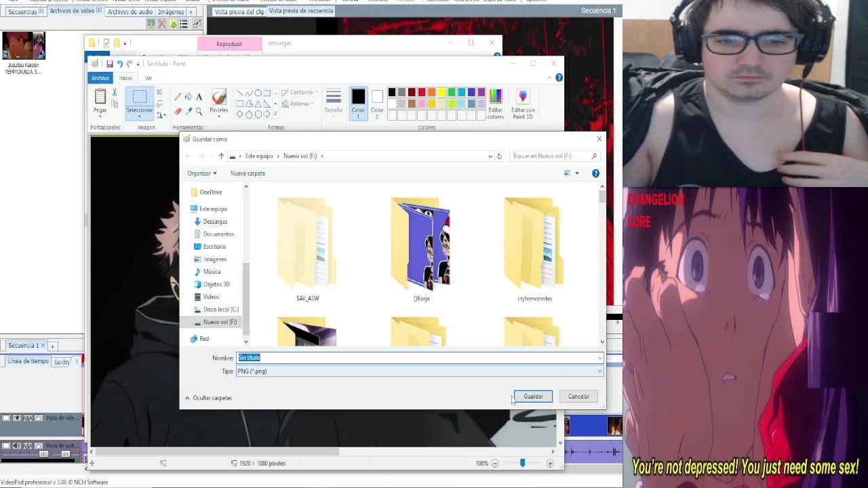
Task: Click the Copy icon in Portapapeles group
Action: (x=114, y=104)
